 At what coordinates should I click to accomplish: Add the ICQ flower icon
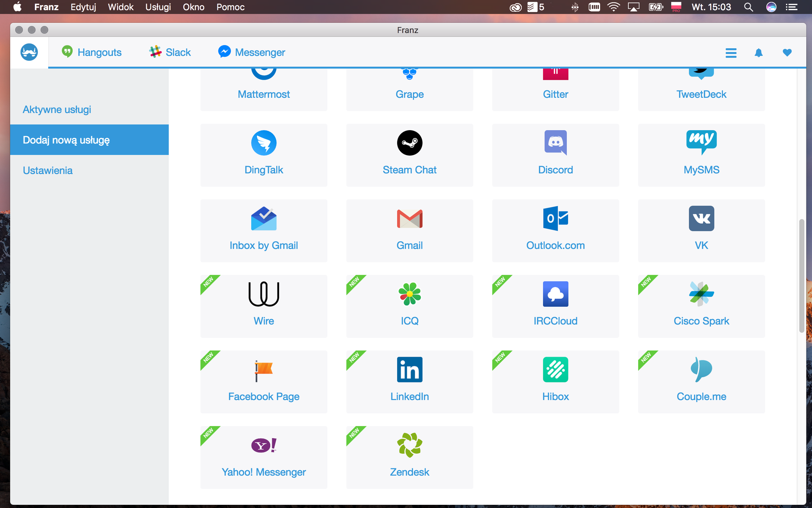(x=410, y=294)
